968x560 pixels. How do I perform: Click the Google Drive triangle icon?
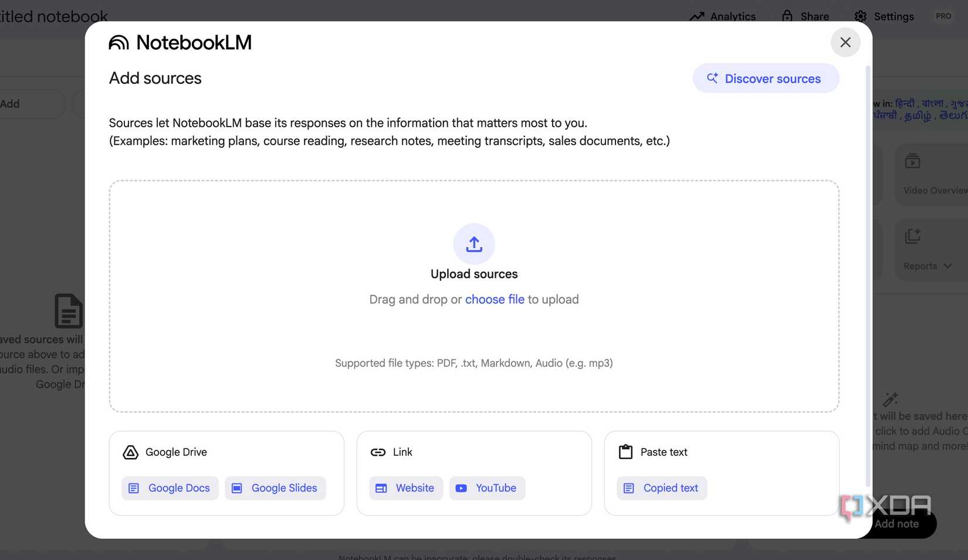point(130,452)
